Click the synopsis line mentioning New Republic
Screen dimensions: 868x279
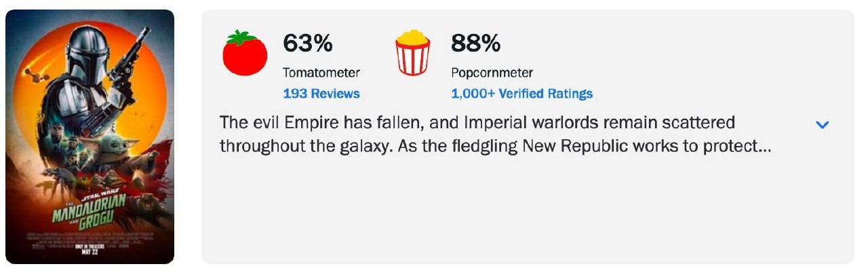[x=495, y=146]
